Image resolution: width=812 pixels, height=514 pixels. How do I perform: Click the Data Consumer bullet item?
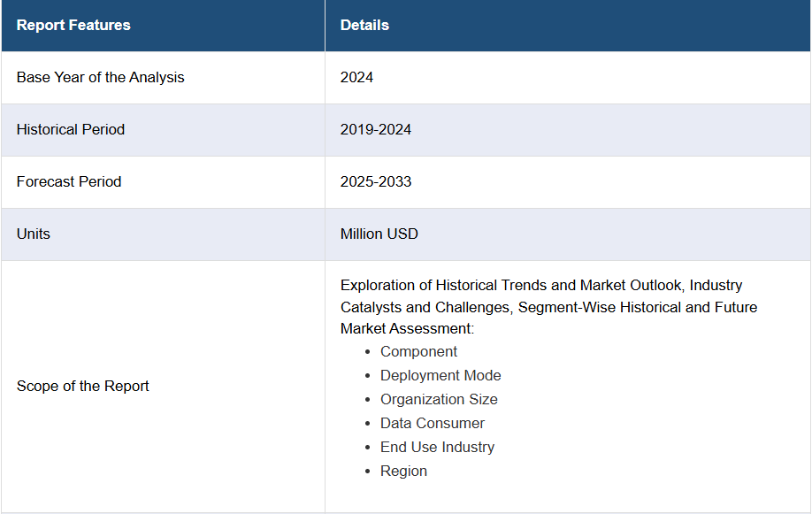[x=433, y=423]
